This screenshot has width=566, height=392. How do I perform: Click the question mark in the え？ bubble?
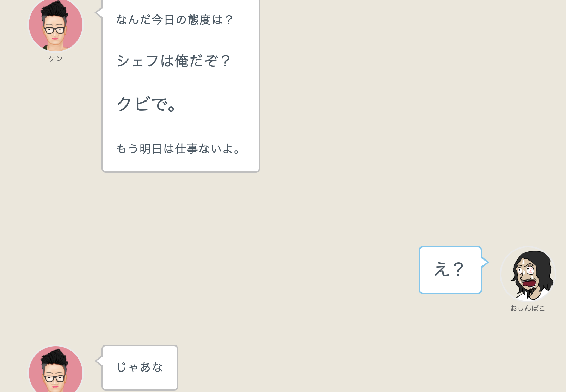coord(458,270)
